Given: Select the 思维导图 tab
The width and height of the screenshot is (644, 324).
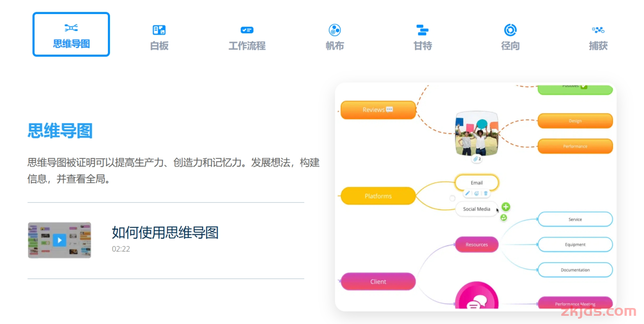Looking at the screenshot, I should (71, 34).
